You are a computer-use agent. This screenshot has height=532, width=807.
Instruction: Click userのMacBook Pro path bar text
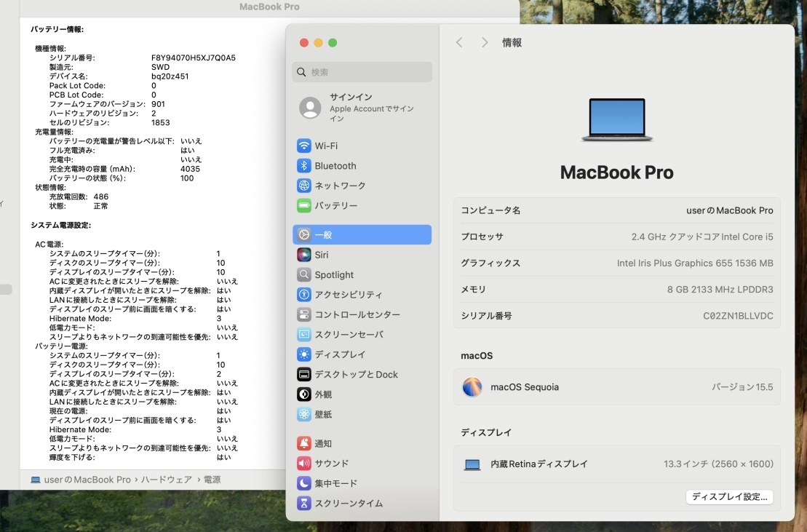tap(87, 480)
